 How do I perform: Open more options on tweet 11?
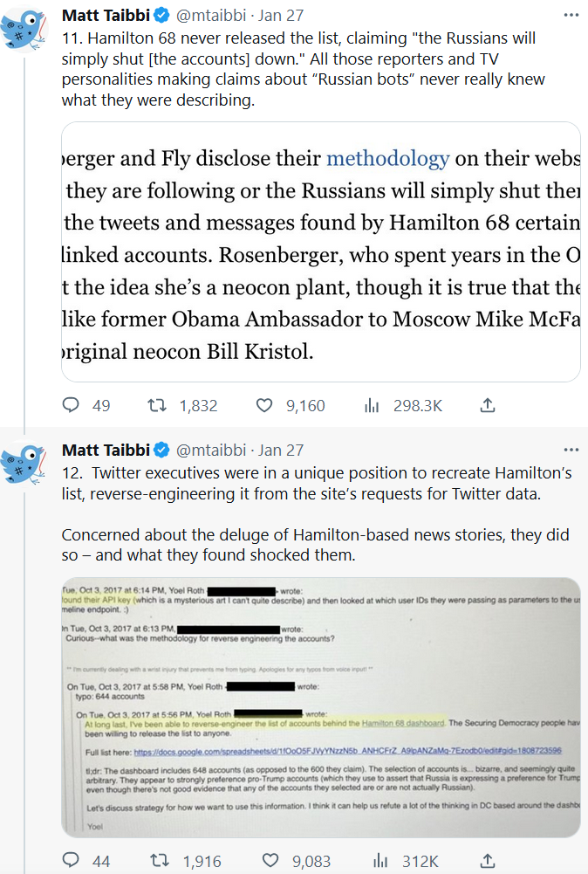pyautogui.click(x=571, y=15)
